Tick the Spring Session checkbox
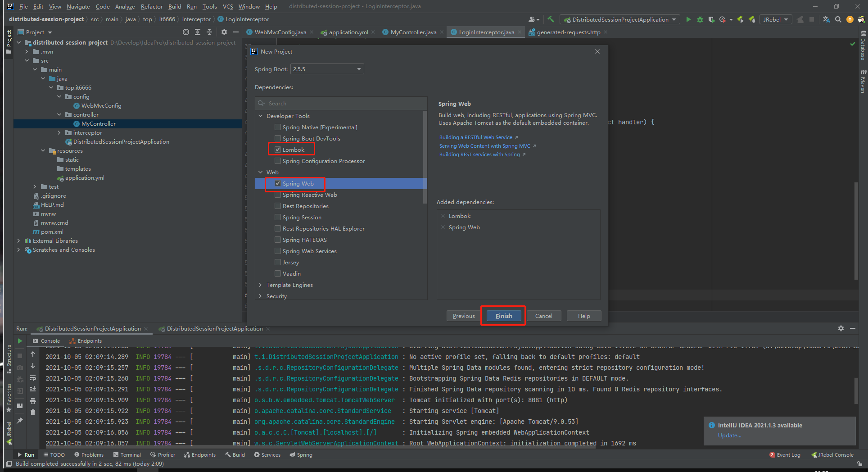 pos(278,217)
